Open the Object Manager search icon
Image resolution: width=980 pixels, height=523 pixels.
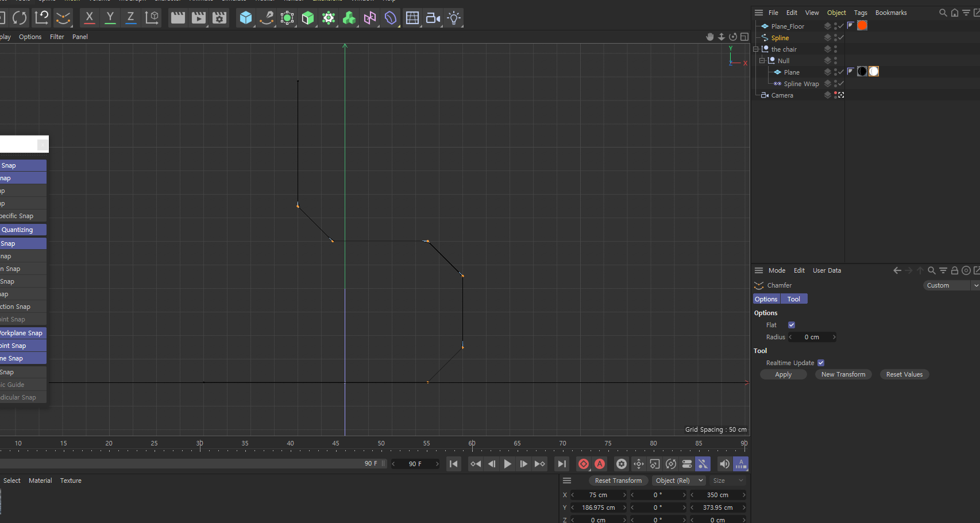click(943, 13)
